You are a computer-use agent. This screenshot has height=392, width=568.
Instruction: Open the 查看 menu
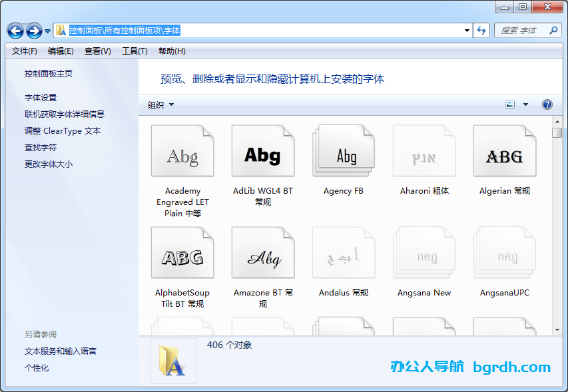click(97, 51)
